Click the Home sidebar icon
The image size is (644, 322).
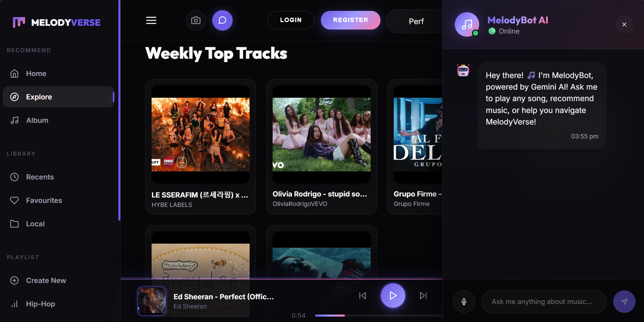14,74
